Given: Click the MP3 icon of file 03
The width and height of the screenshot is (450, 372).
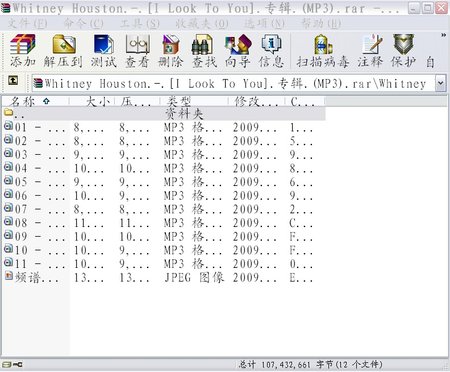Looking at the screenshot, I should pyautogui.click(x=8, y=153).
